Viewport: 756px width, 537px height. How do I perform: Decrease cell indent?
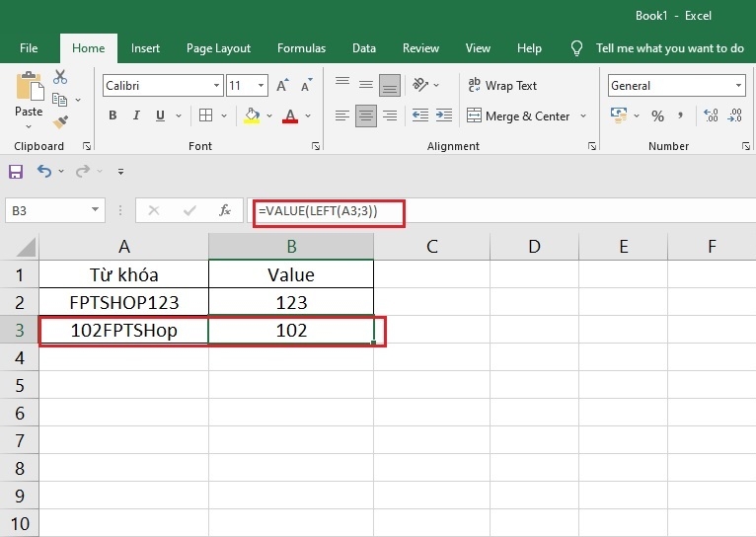coord(420,115)
